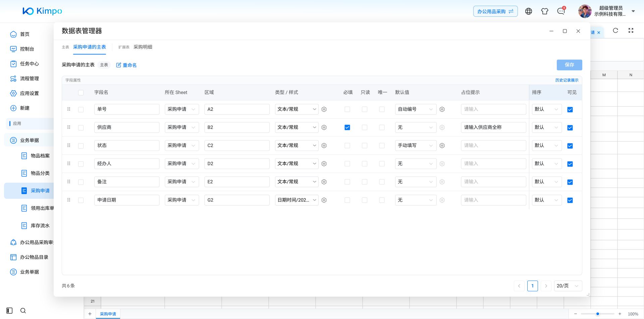The height and width of the screenshot is (319, 644).
Task: Expand the user account dropdown arrow
Action: coord(633,11)
